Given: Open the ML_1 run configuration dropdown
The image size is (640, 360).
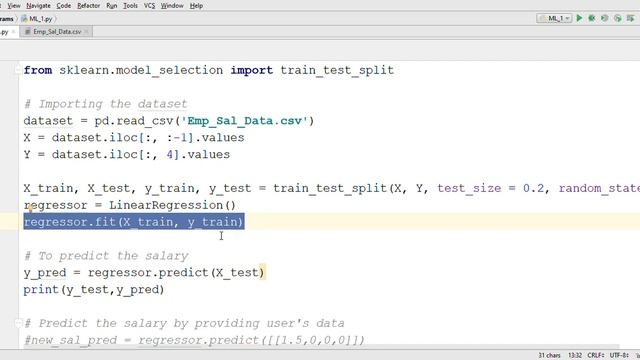Looking at the screenshot, I should tap(554, 18).
